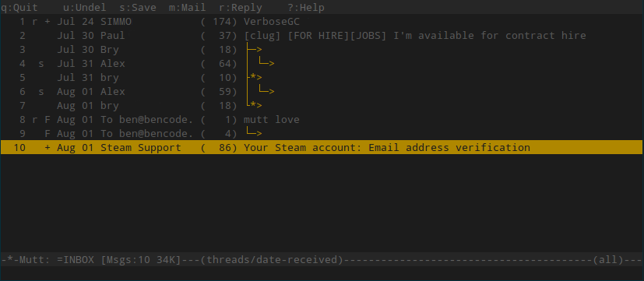
Task: Open the Steam account email verification message
Action: tap(322, 147)
